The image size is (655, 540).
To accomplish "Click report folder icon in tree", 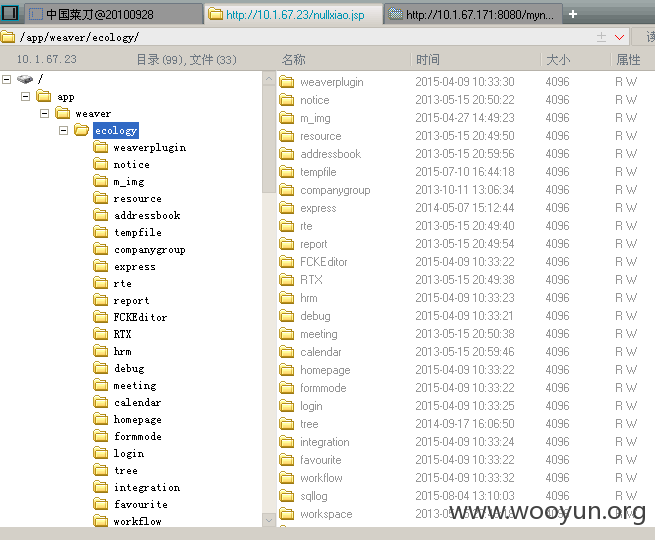I will point(100,300).
